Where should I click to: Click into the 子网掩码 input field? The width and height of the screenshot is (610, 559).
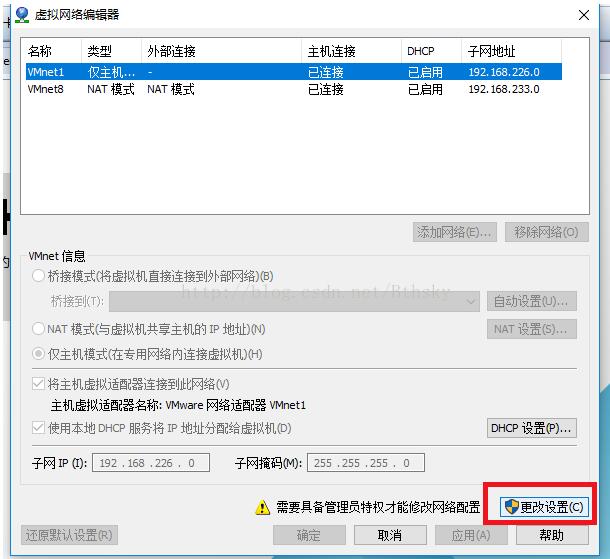tap(366, 463)
